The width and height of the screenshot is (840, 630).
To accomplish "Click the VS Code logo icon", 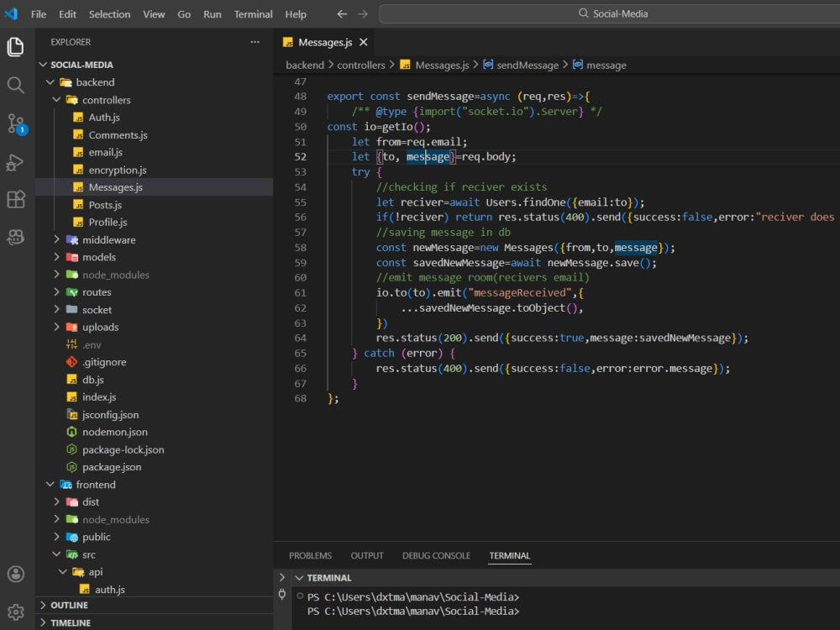I will 11,14.
